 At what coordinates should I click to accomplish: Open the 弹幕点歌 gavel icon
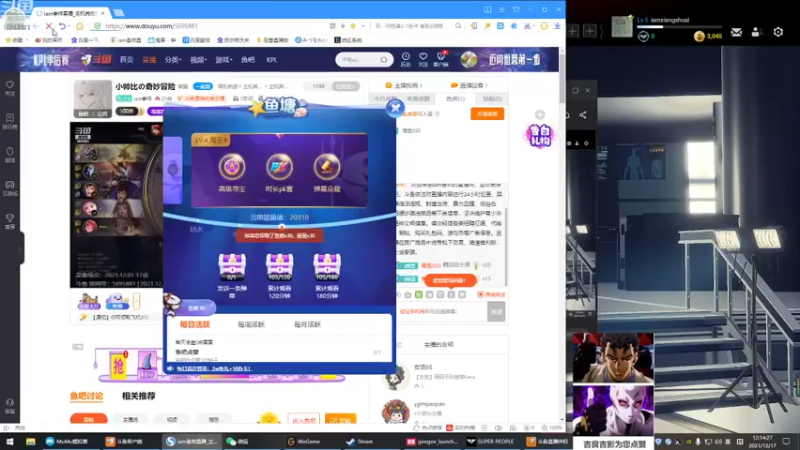[x=327, y=167]
